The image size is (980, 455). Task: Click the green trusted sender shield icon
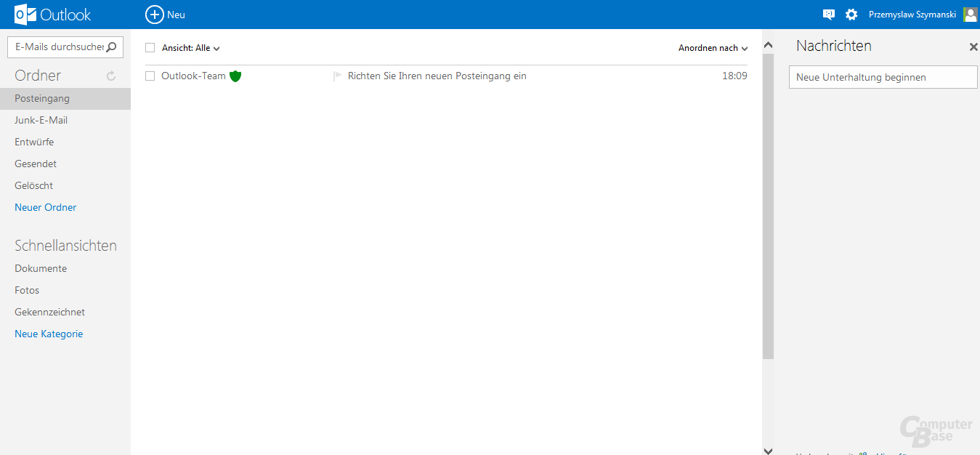click(235, 76)
